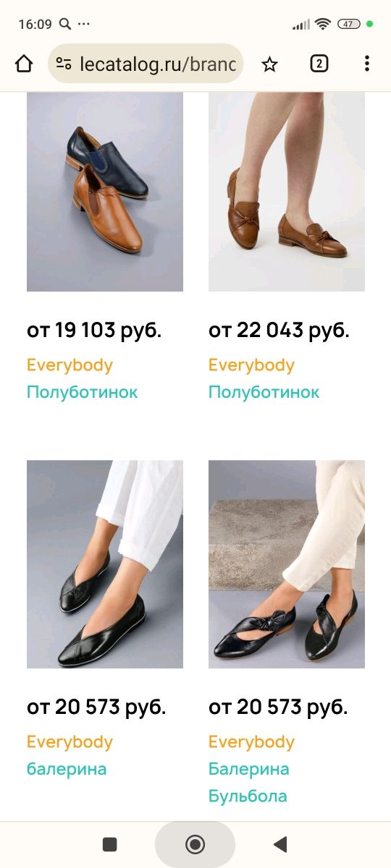The width and height of the screenshot is (391, 868).
Task: Open Балерина Бульбола product link
Action: [249, 783]
